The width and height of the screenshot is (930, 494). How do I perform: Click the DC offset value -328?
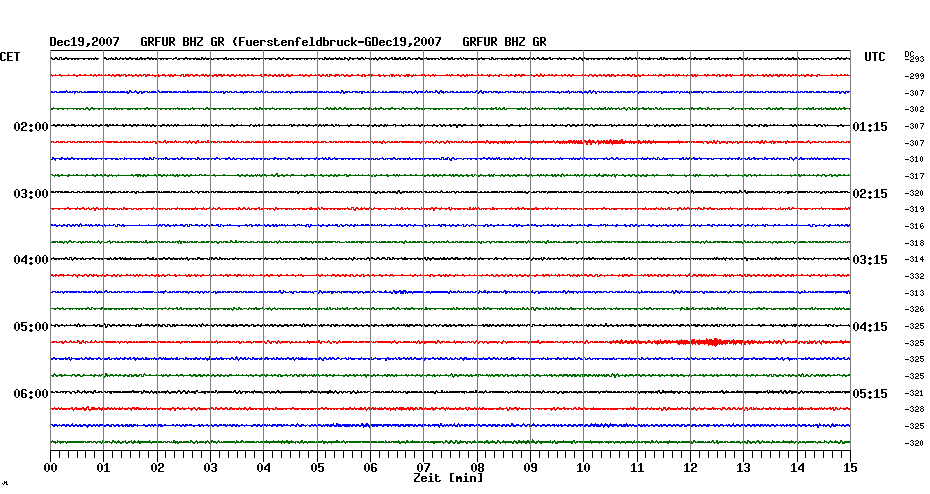[915, 409]
